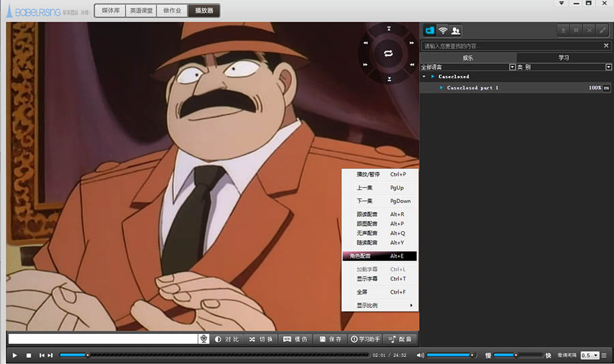Select the Caseclosed part 1 row

(x=516, y=88)
